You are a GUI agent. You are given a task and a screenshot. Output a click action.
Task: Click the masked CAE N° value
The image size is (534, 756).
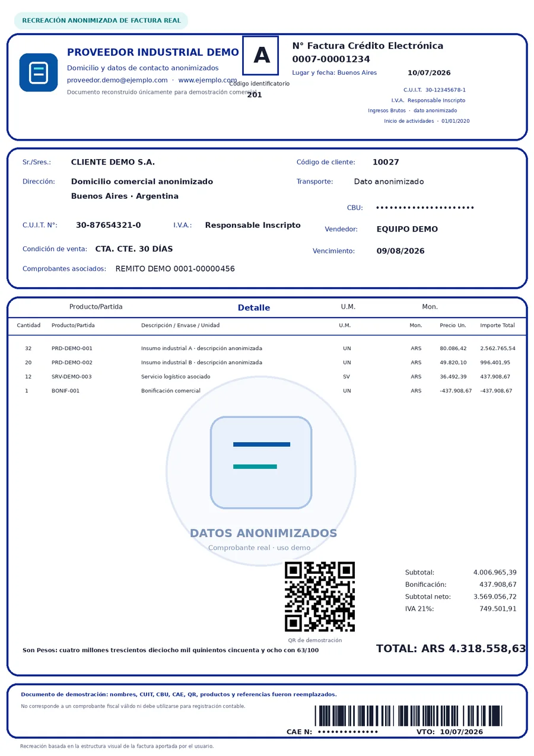tap(348, 732)
